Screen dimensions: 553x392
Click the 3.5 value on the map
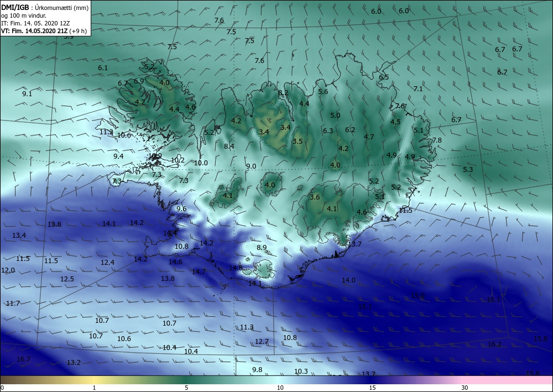click(298, 142)
